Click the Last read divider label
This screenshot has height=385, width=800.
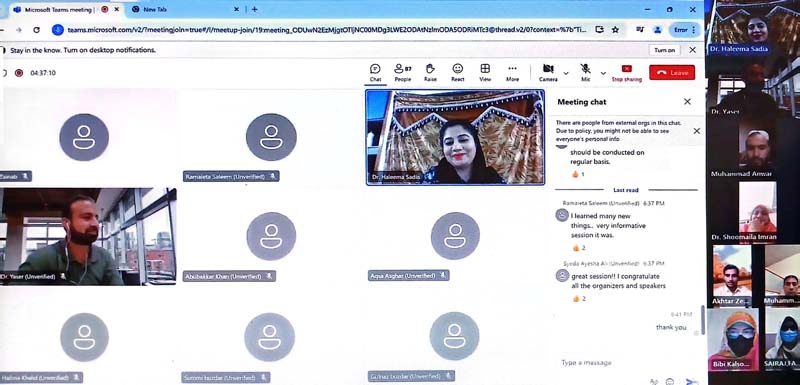[x=626, y=190]
